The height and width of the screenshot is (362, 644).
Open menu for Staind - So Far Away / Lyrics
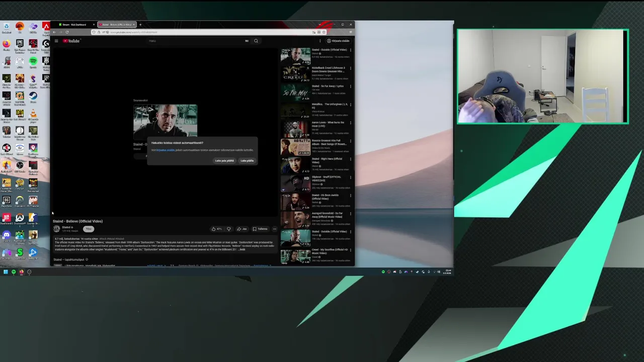click(351, 86)
